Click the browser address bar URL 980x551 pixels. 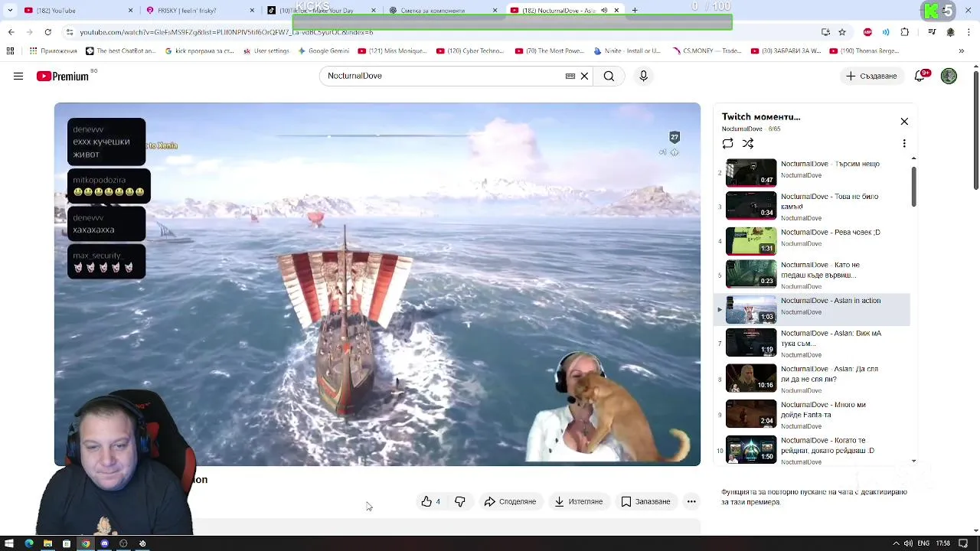click(226, 32)
